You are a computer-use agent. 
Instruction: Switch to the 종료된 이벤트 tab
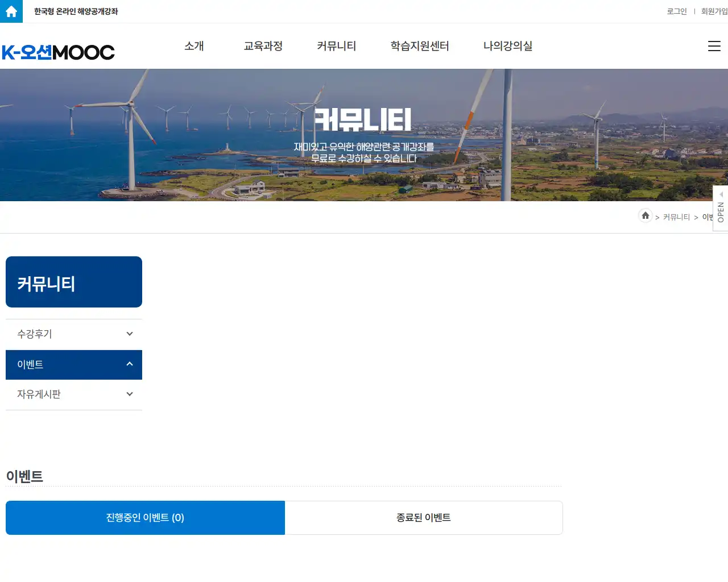pos(423,518)
